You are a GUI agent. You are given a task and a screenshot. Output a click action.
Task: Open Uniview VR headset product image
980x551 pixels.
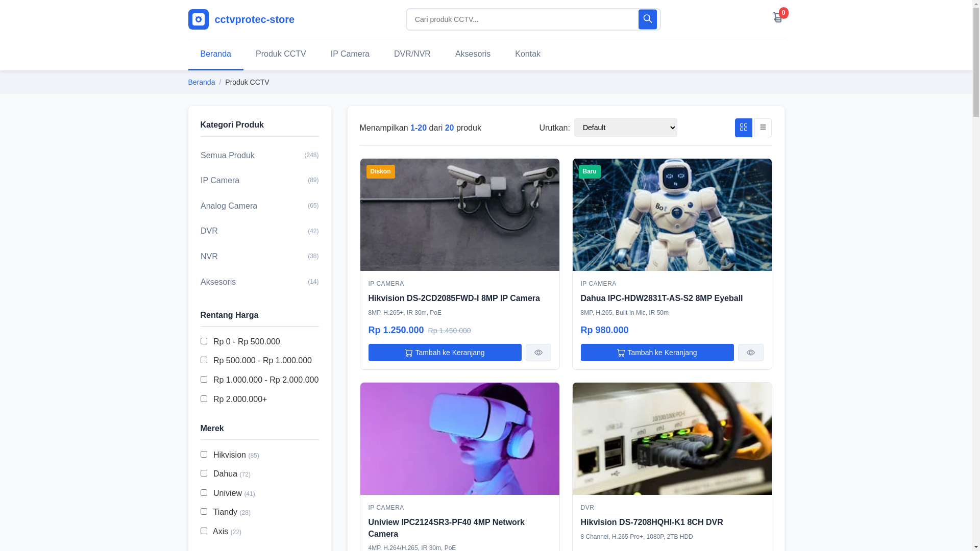click(x=459, y=439)
